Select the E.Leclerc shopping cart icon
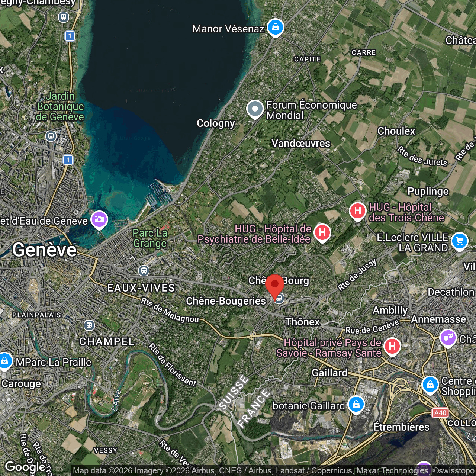Viewport: 476px width, 476px height. (460, 241)
